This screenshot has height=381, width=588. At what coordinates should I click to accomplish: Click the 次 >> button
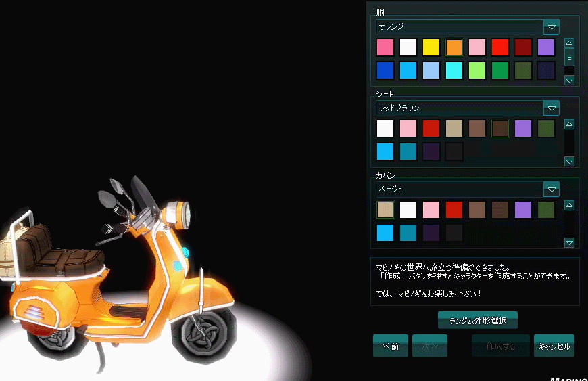[x=430, y=346]
